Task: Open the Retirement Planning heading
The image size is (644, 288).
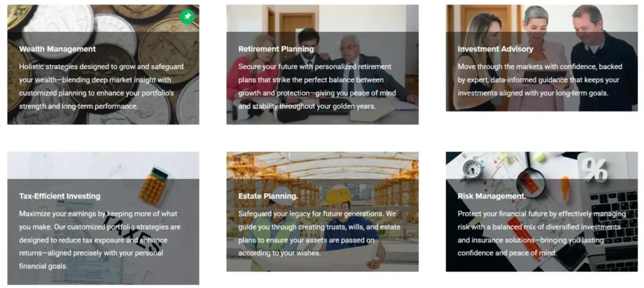Action: pyautogui.click(x=276, y=49)
